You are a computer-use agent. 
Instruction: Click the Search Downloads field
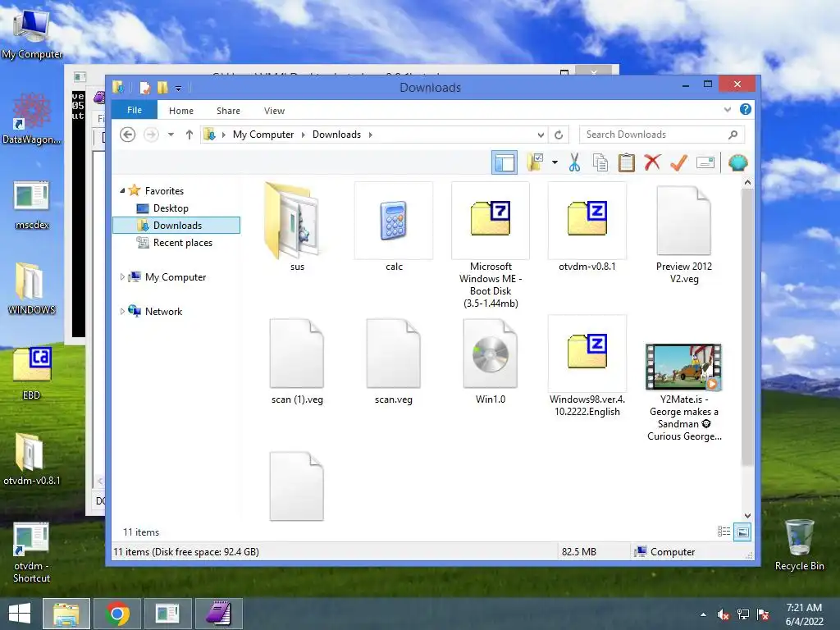click(662, 135)
